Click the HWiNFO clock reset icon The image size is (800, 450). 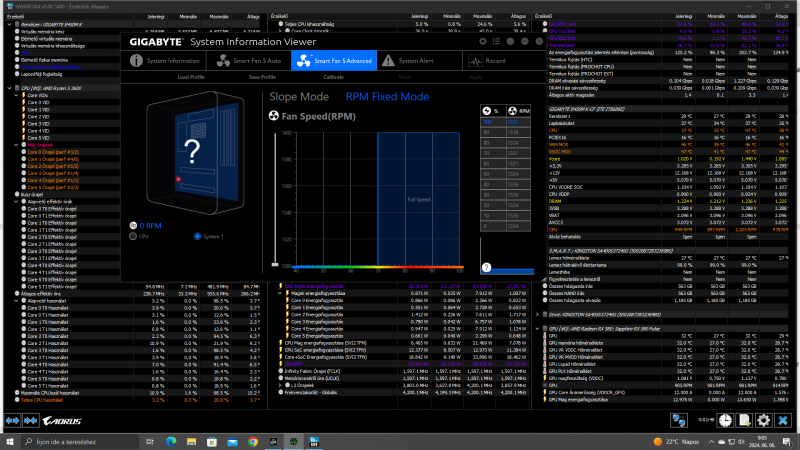point(725,420)
